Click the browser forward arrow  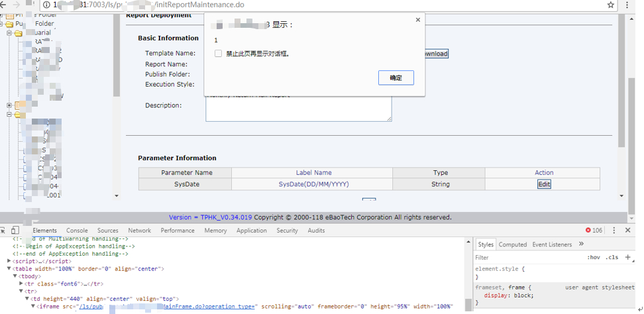17,5
